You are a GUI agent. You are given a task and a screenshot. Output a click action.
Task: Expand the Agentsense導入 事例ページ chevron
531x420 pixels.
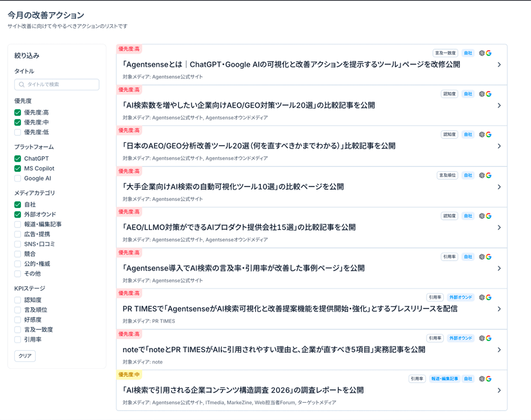pyautogui.click(x=499, y=268)
